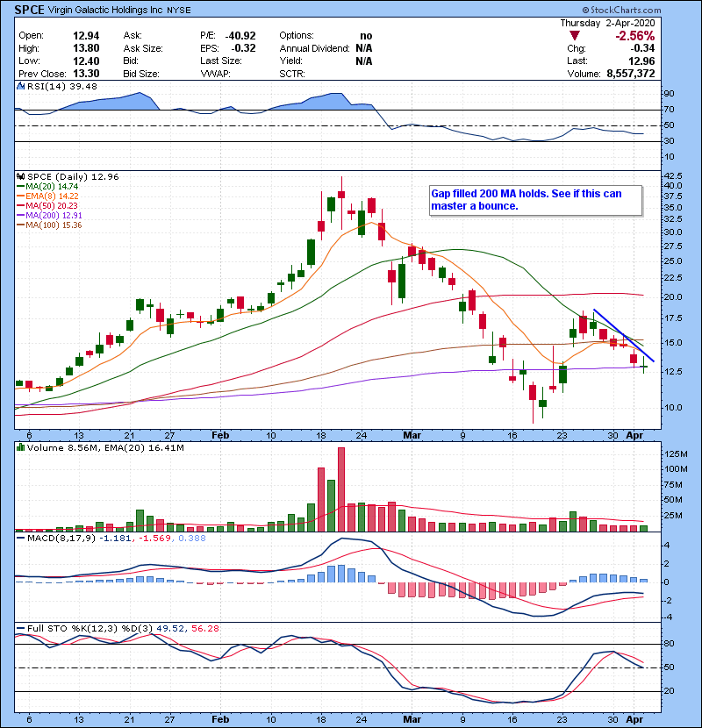Click the tallest red volume bar
This screenshot has height=728, width=702.
341,489
